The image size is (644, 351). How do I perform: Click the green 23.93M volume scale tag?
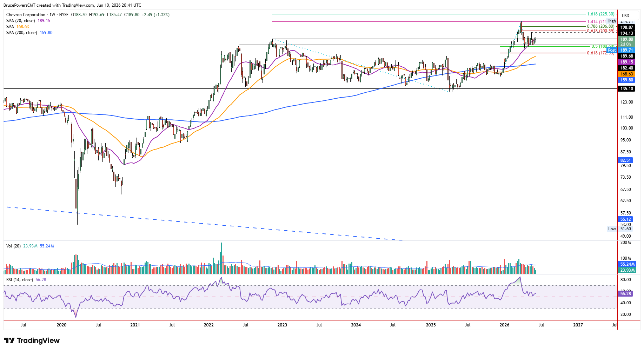coord(627,270)
